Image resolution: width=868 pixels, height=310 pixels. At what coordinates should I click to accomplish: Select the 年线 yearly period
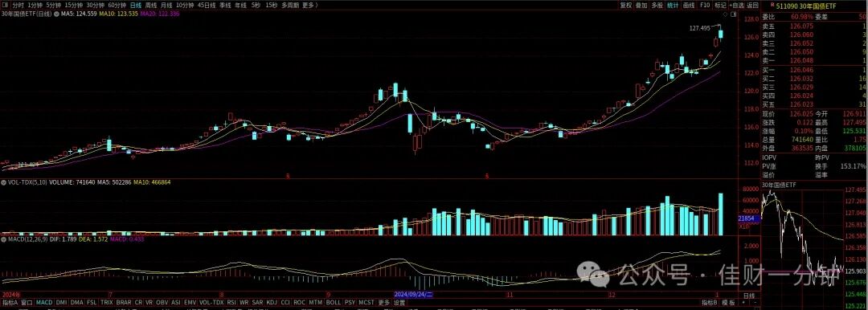click(240, 5)
